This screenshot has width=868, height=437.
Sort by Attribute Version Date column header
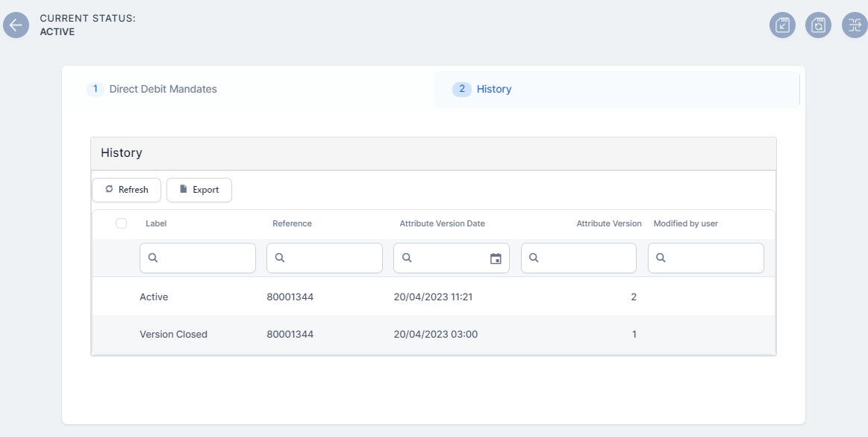coord(442,223)
